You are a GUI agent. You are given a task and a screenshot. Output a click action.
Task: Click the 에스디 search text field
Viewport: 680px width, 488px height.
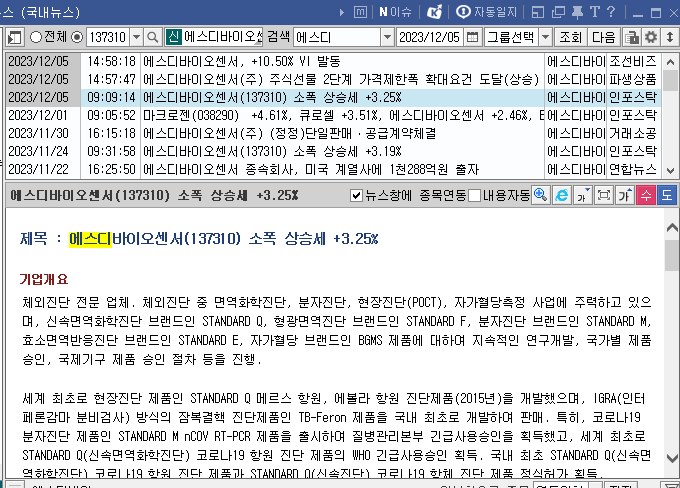[337, 37]
